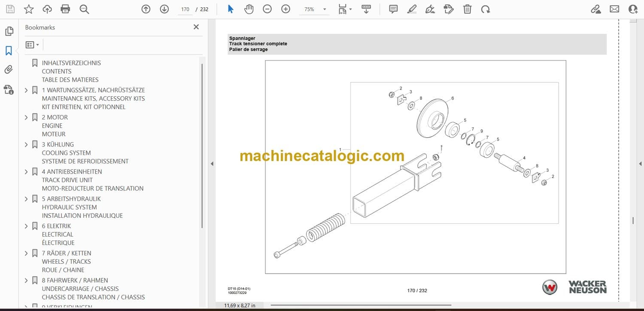Rotate page with the rotate icon
Screen dimensions: 644x311
[x=486, y=9]
